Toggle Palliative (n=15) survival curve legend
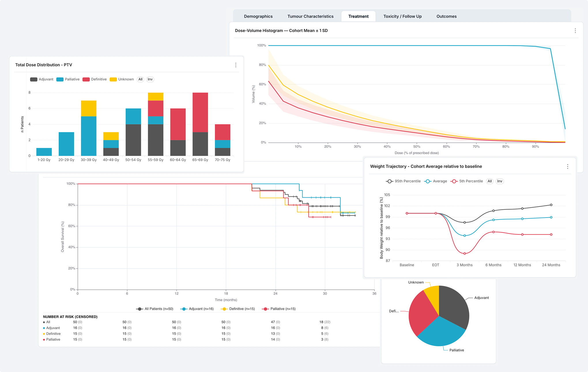The image size is (588, 372). point(279,309)
